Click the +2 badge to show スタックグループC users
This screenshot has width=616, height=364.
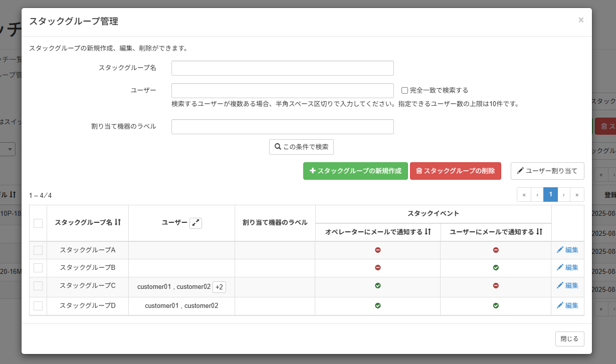click(x=219, y=286)
